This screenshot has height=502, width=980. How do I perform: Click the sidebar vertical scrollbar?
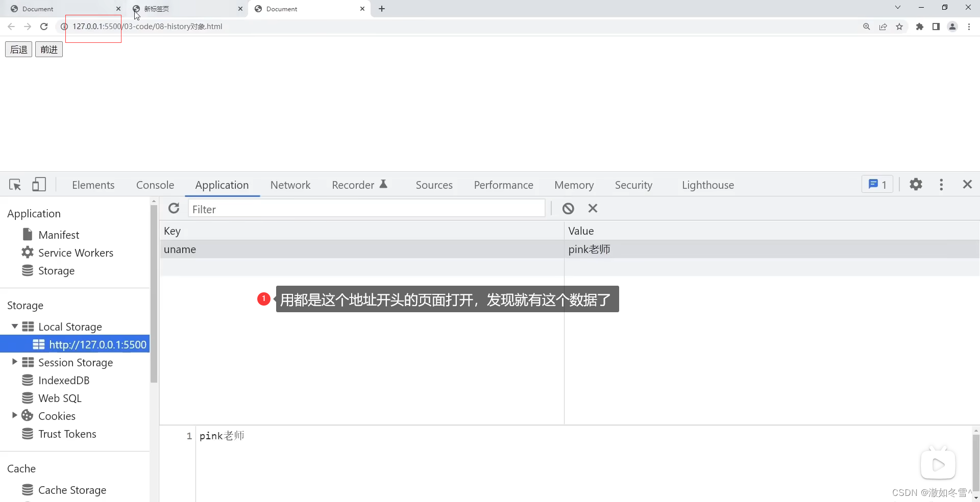point(154,294)
